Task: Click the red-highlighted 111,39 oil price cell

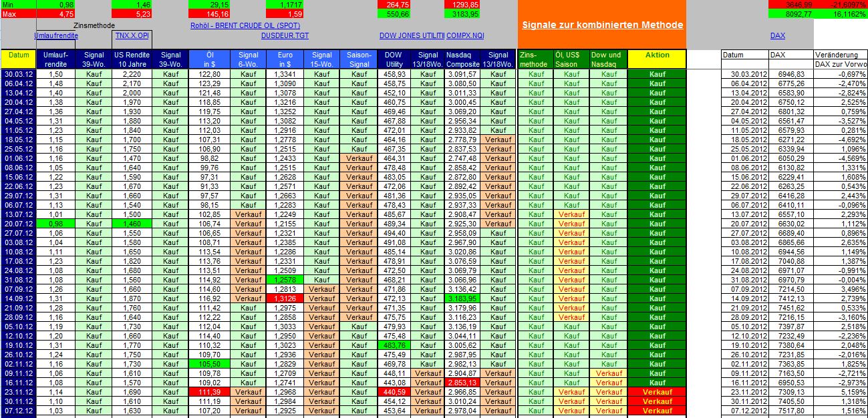Action: (x=210, y=392)
